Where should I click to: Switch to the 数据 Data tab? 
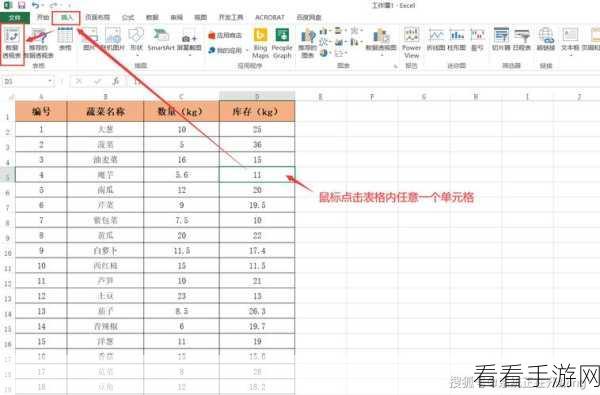[152, 17]
